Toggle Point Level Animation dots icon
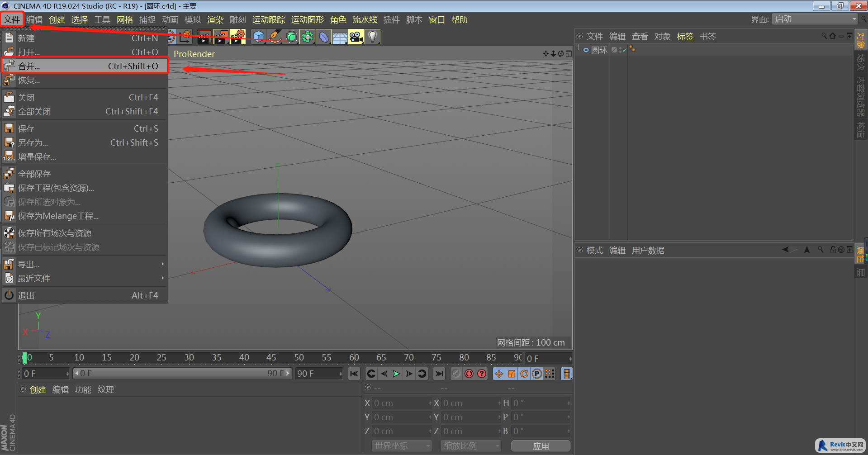This screenshot has width=868, height=455. (x=550, y=374)
